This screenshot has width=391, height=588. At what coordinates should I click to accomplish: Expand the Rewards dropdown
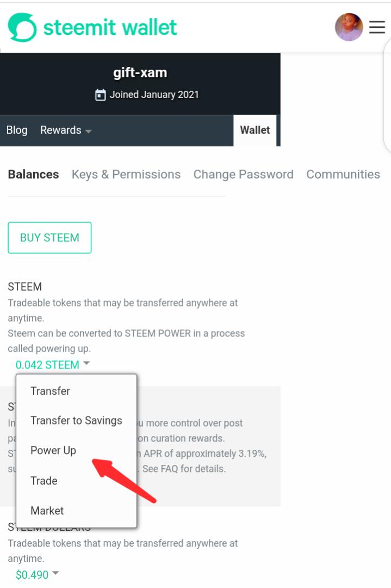point(66,130)
